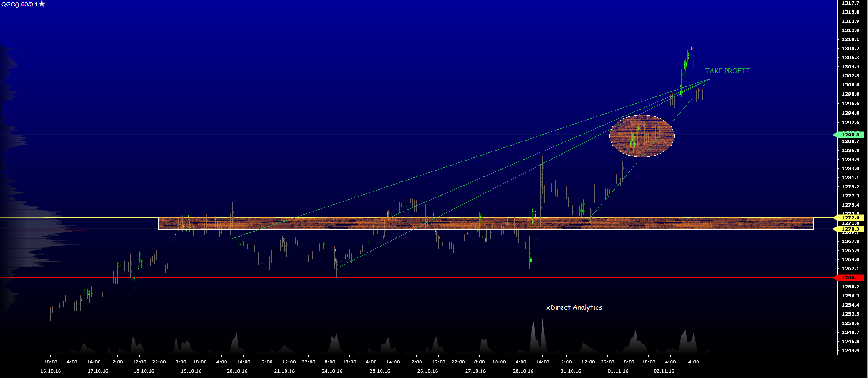This screenshot has width=868, height=378.
Task: Click the 1244.9 level on price scale
Action: pyautogui.click(x=850, y=350)
